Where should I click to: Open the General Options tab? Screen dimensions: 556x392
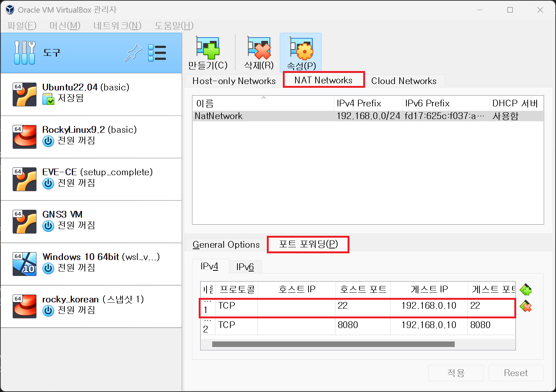pyautogui.click(x=226, y=244)
